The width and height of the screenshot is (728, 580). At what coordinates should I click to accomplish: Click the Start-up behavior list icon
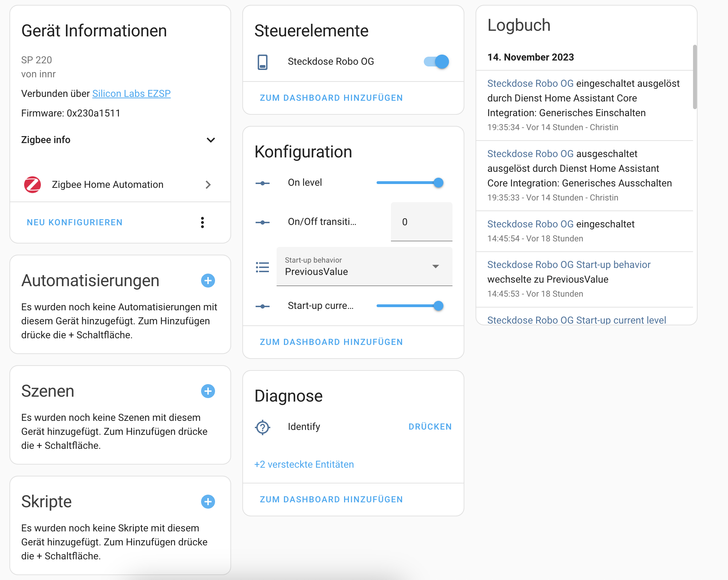point(263,267)
